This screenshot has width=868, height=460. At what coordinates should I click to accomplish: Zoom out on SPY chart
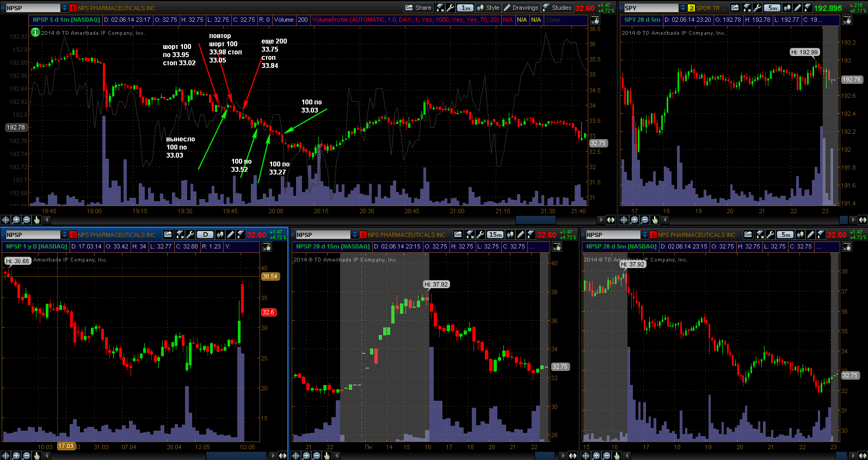[644, 220]
